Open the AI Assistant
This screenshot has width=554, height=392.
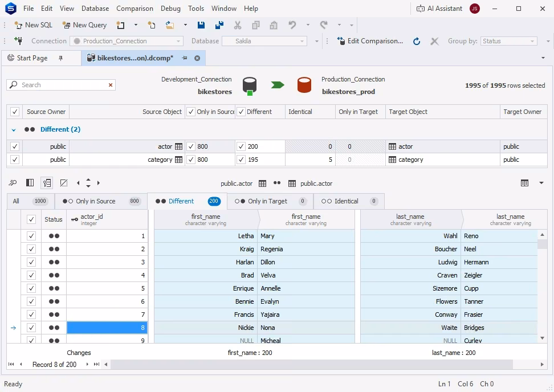[x=439, y=9]
